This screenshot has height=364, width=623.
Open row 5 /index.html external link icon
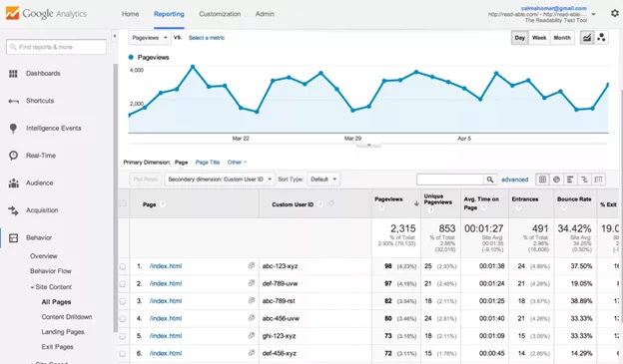coord(252,335)
